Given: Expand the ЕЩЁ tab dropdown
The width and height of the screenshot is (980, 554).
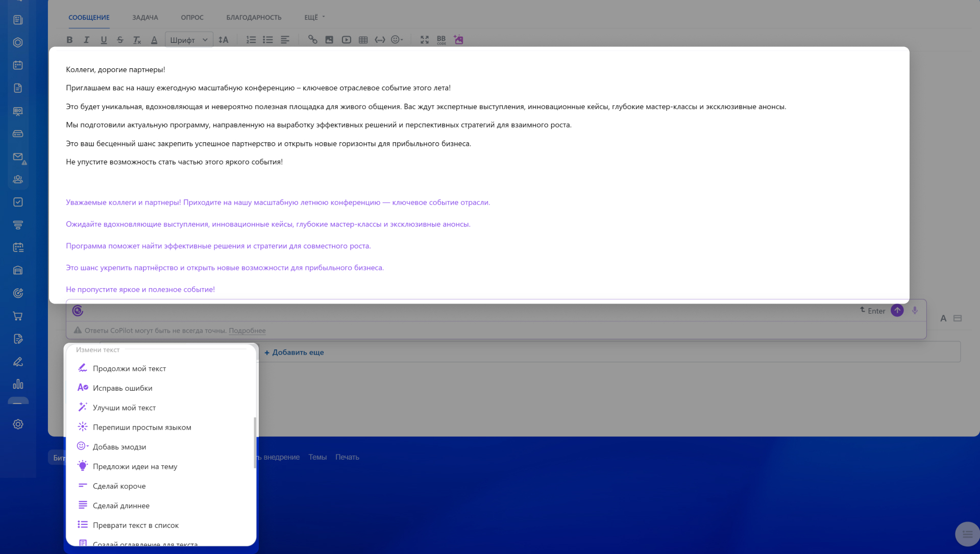Looking at the screenshot, I should pos(314,17).
